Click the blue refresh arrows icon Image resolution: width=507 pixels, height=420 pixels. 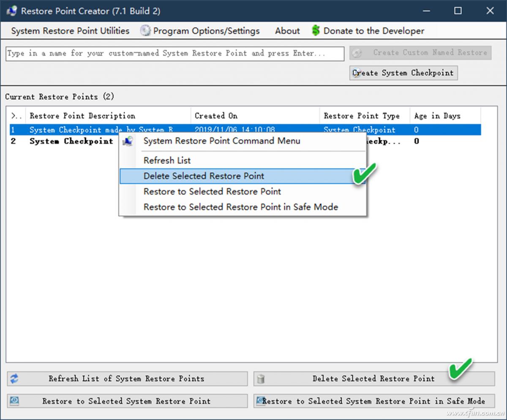tap(14, 379)
